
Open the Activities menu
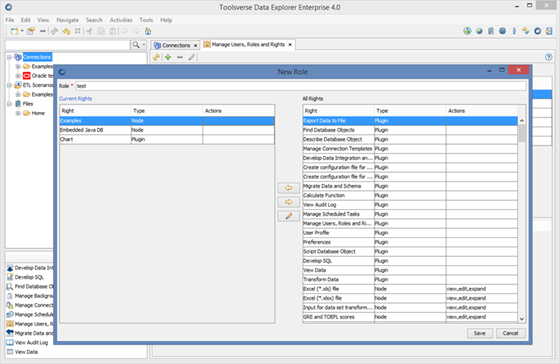click(121, 20)
